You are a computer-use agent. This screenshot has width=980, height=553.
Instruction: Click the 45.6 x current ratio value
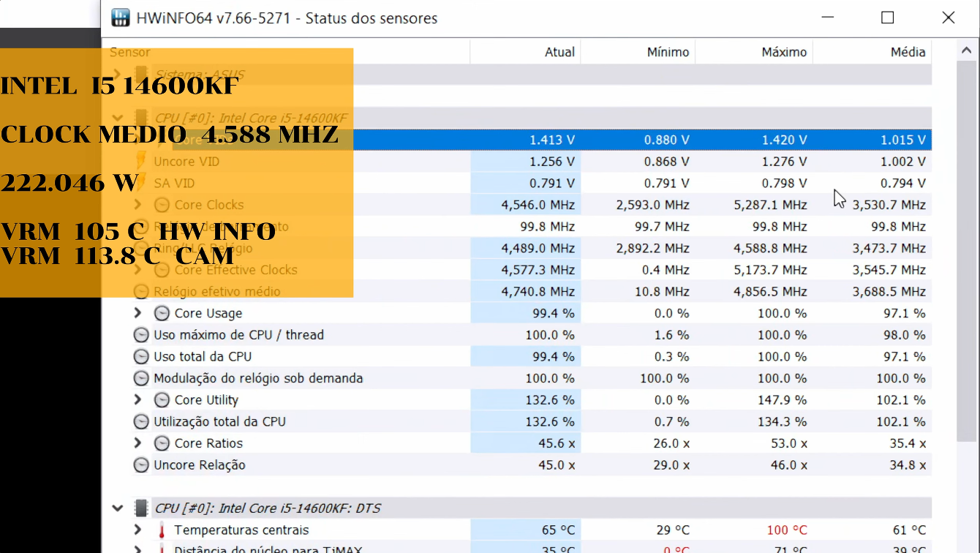(555, 443)
